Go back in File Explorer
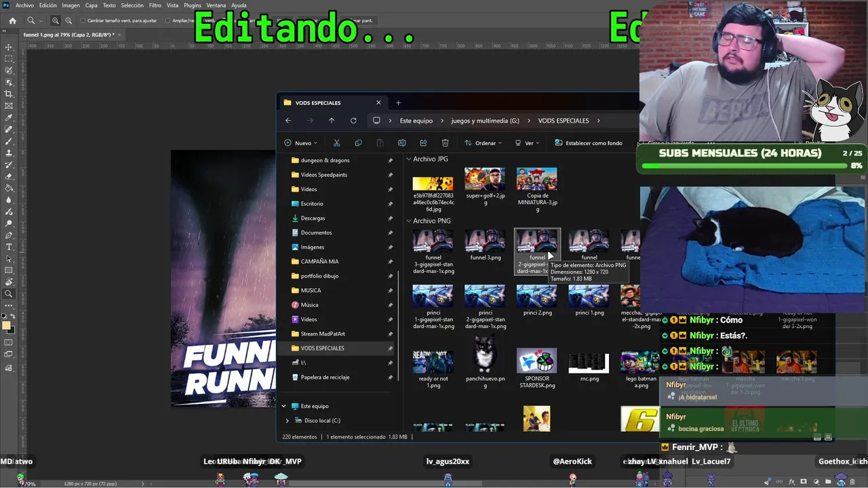This screenshot has width=868, height=488. point(288,121)
